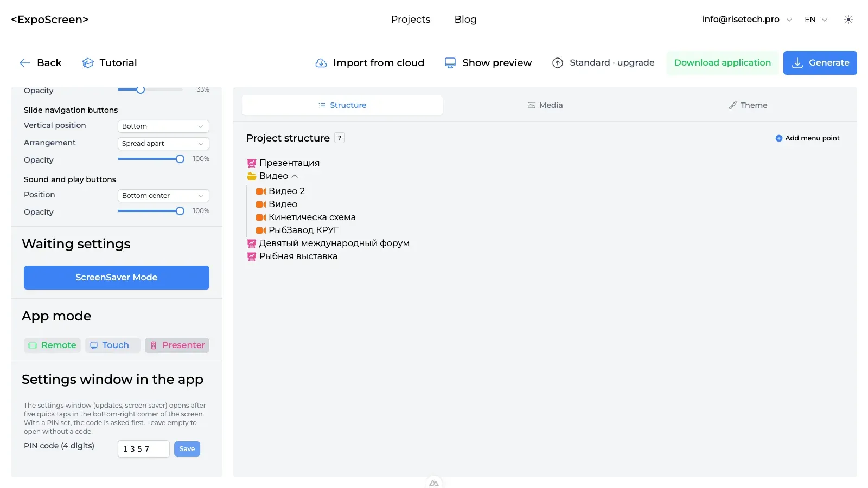Image resolution: width=868 pixels, height=488 pixels.
Task: Open the Arrangement dropdown set to Spread apart
Action: pos(163,144)
